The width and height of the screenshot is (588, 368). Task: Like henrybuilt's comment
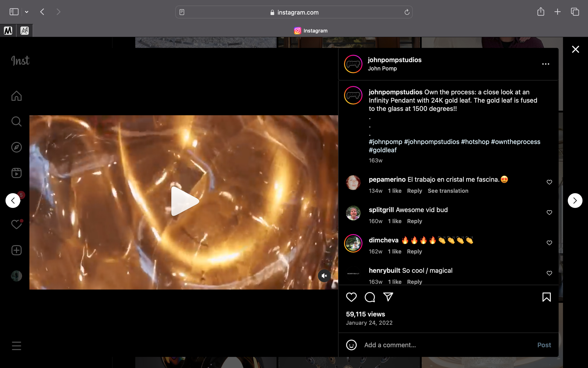click(x=549, y=273)
